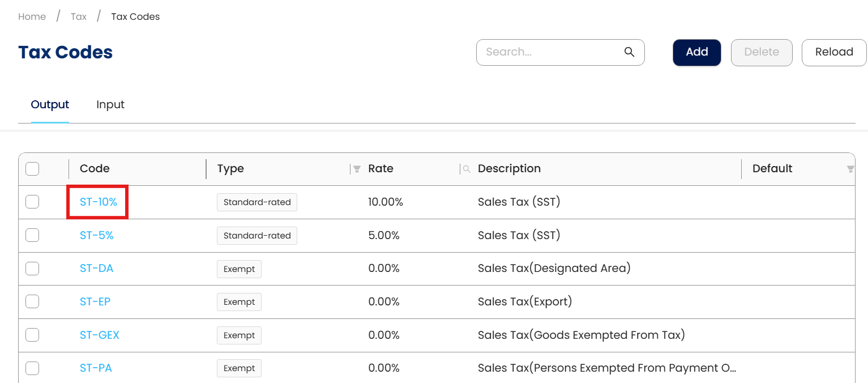Open the Type column filter icon
This screenshot has height=383, width=868.
click(357, 169)
